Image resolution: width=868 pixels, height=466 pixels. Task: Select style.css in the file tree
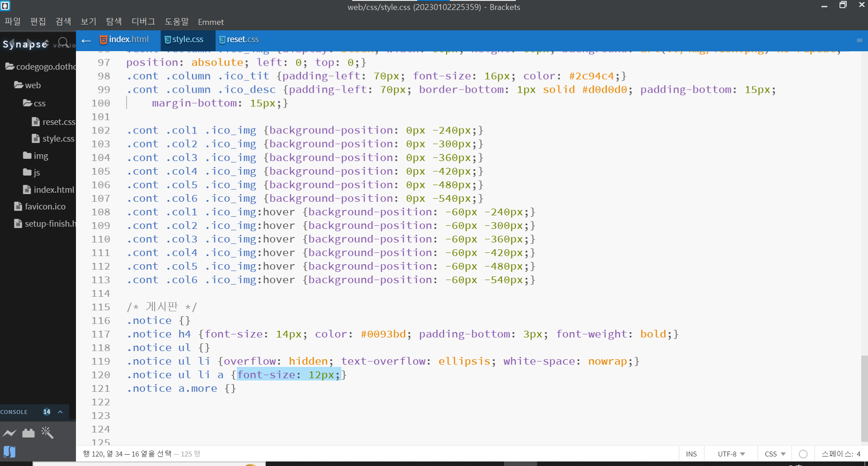53,138
